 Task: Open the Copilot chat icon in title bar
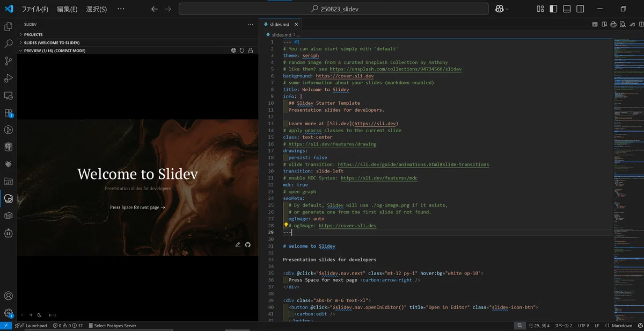click(x=500, y=9)
